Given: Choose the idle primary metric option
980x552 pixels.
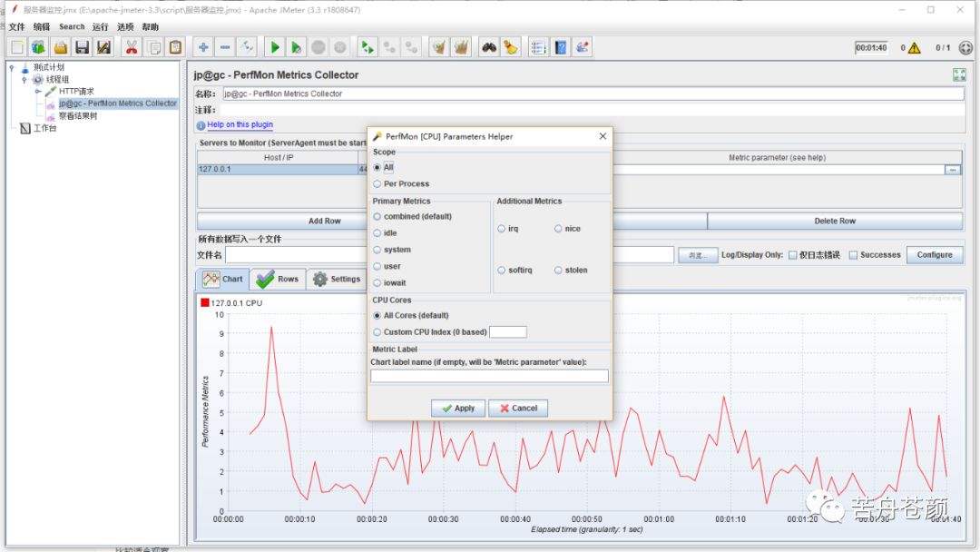Looking at the screenshot, I should tap(377, 233).
